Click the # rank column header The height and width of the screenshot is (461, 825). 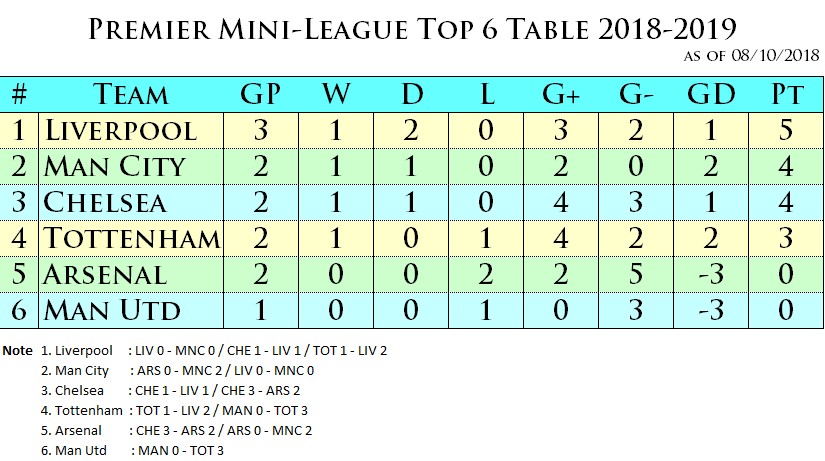pos(19,95)
